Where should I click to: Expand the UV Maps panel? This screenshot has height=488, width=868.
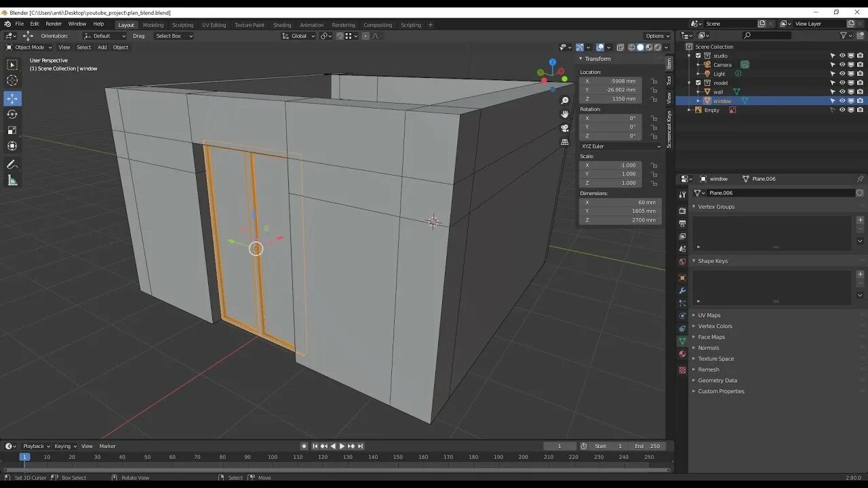coord(709,315)
